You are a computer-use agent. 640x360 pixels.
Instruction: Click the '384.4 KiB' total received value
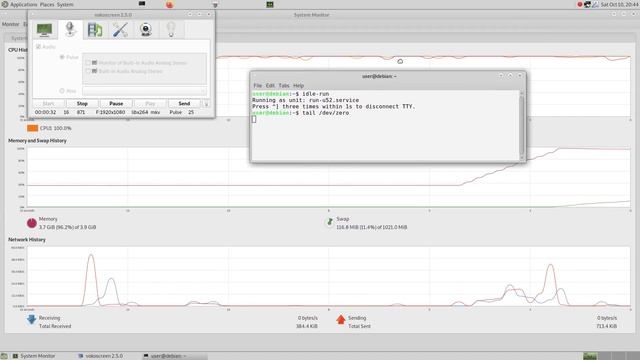click(x=307, y=326)
